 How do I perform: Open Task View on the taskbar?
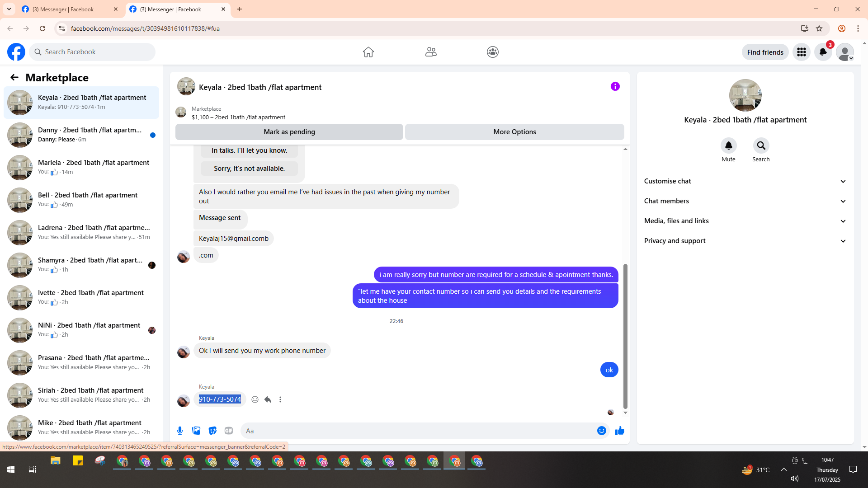[33, 469]
